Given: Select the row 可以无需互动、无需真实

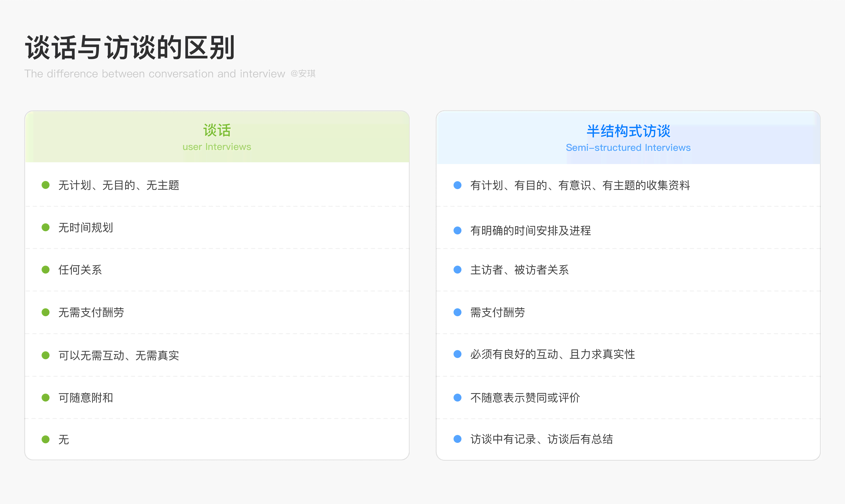Looking at the screenshot, I should coord(217,355).
